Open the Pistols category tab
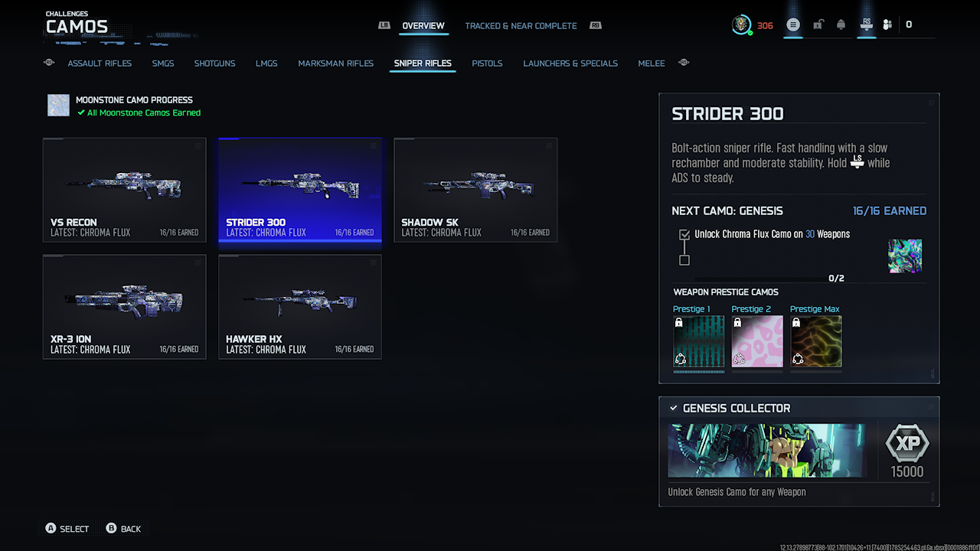Viewport: 980px width, 551px height. [x=487, y=64]
